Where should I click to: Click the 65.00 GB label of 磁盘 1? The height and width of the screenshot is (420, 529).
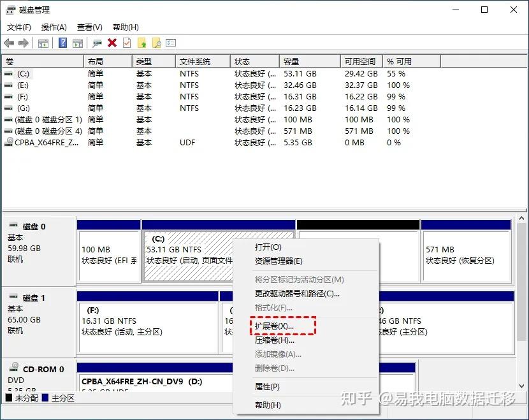[24, 319]
